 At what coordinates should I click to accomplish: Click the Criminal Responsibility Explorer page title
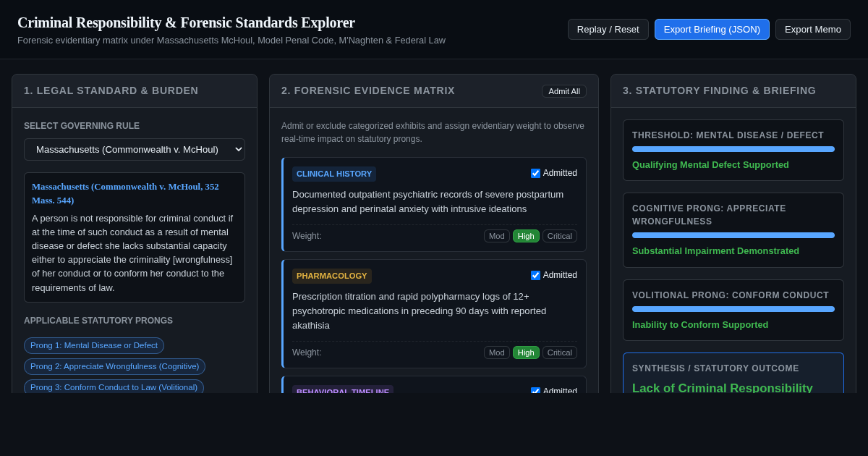(186, 22)
